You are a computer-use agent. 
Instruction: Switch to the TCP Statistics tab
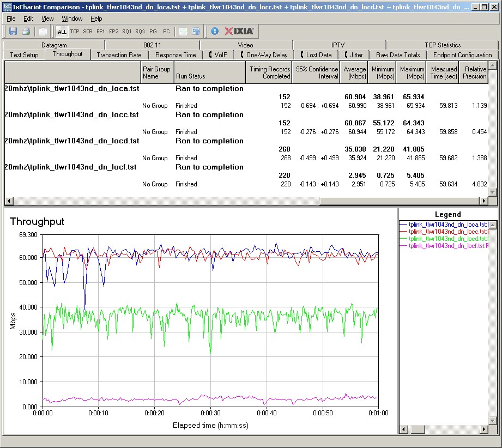click(x=443, y=45)
